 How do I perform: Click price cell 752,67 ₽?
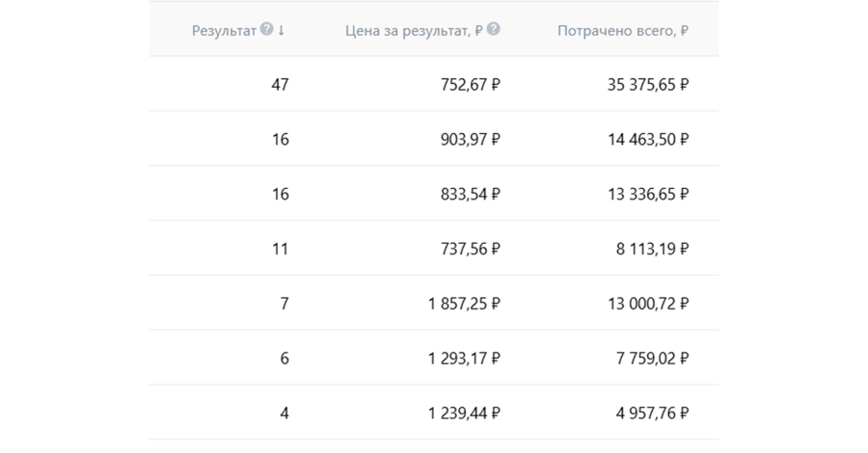[471, 85]
